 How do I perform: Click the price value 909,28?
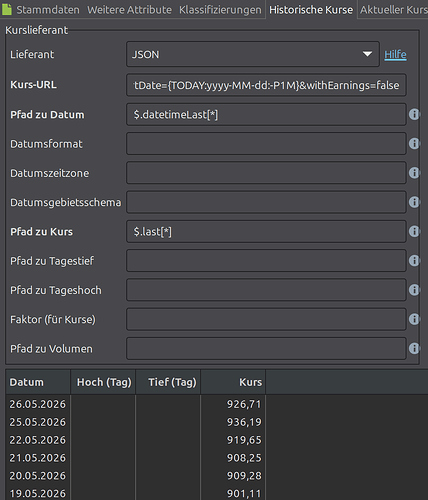coord(244,476)
